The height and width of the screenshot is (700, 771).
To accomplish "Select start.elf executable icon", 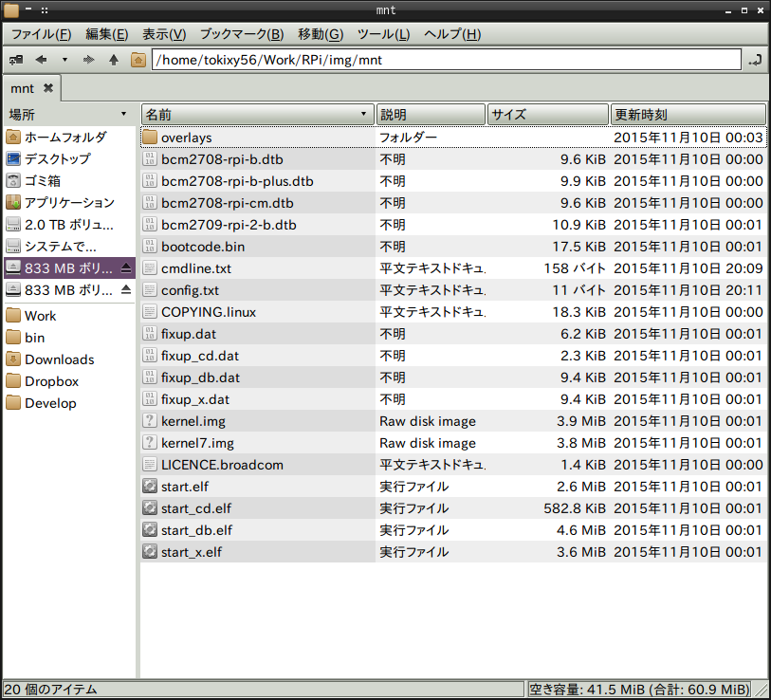I will [150, 486].
